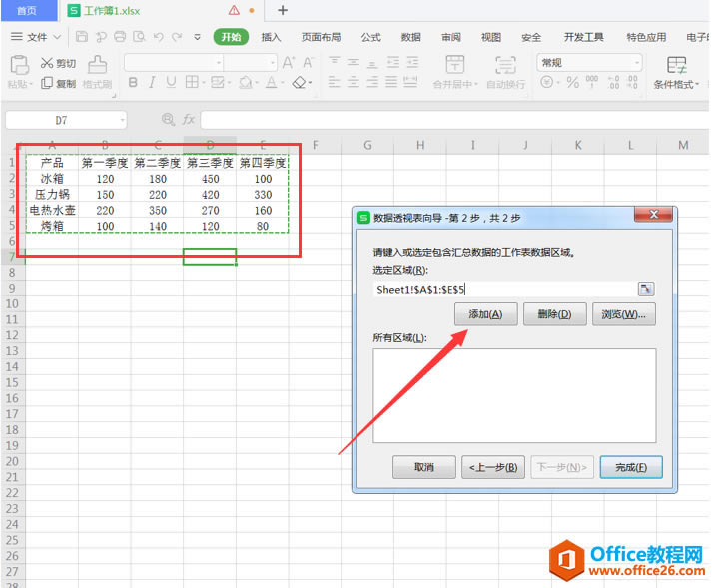The image size is (712, 588).
Task: Toggle Italic formatting
Action: coord(152,82)
